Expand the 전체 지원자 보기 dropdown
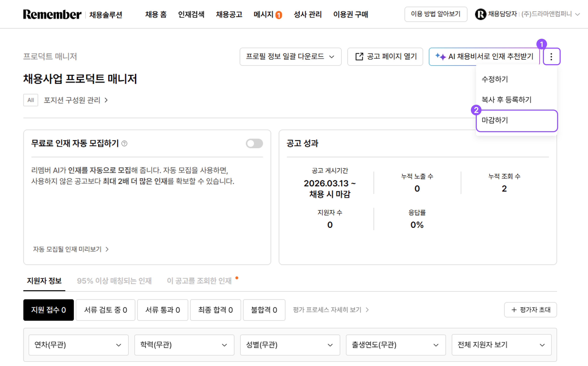Image resolution: width=588 pixels, height=366 pixels. point(501,345)
